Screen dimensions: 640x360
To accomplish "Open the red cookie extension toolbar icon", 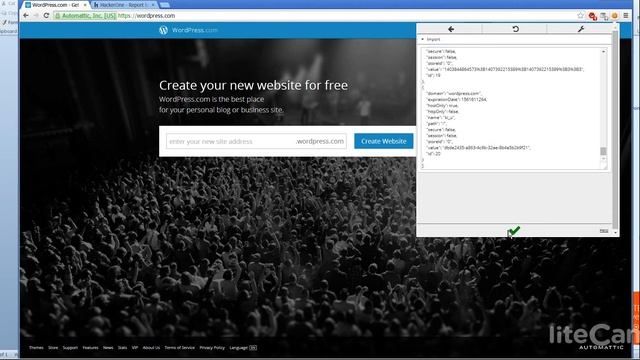I will pyautogui.click(x=592, y=16).
